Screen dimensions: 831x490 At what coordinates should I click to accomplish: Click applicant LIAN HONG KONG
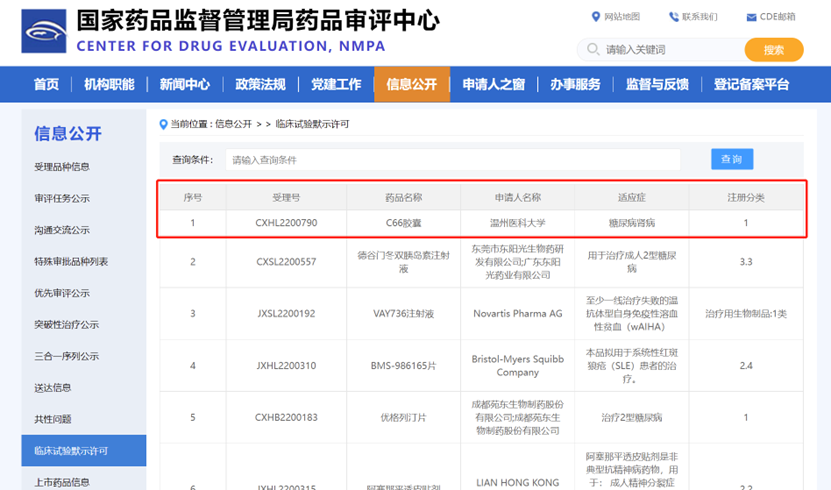click(x=518, y=483)
